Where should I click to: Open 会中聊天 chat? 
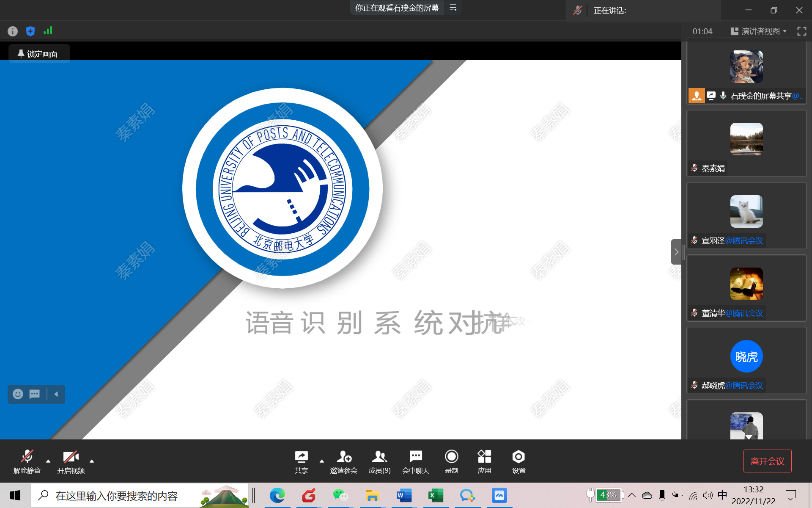click(416, 461)
